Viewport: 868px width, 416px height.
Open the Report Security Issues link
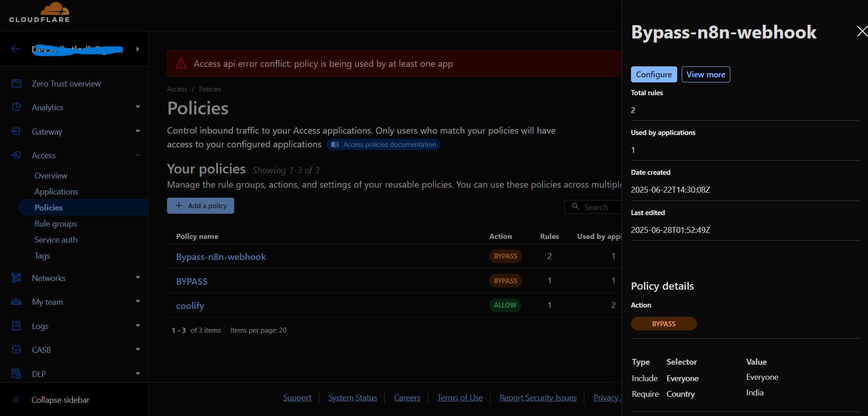[x=538, y=398]
